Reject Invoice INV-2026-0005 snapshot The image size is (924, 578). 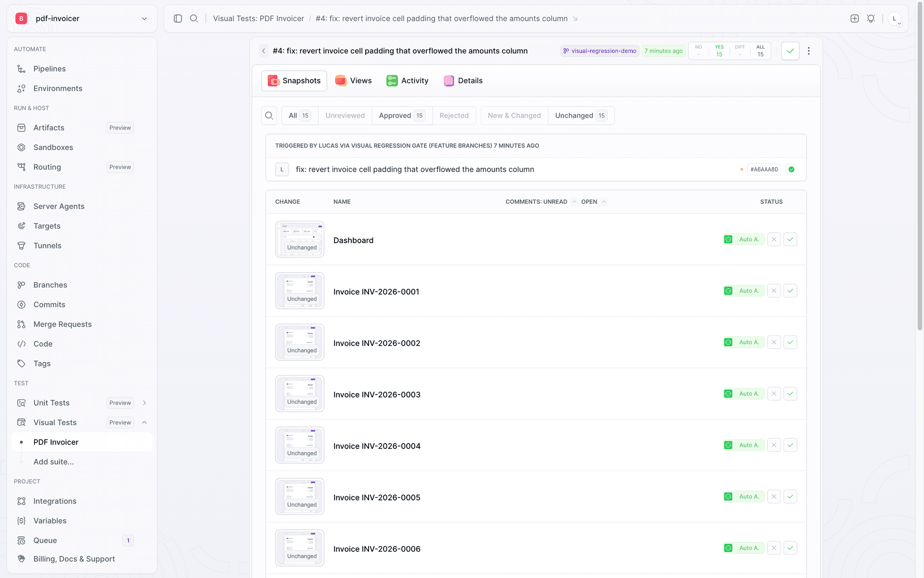(774, 497)
